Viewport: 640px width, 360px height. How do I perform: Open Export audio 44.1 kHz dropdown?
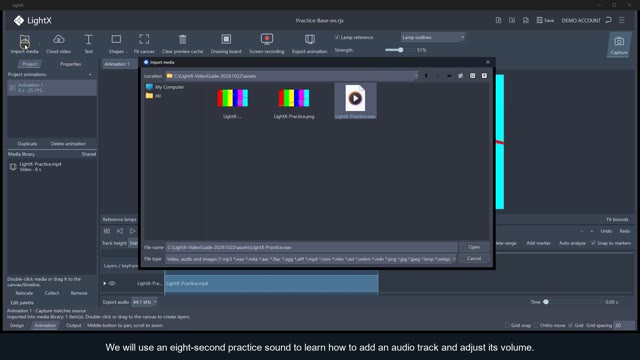click(144, 302)
